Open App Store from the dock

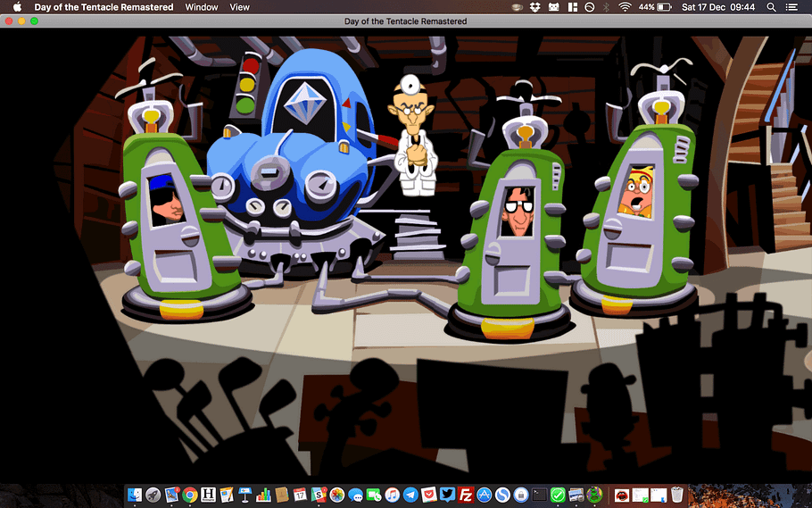pos(485,495)
